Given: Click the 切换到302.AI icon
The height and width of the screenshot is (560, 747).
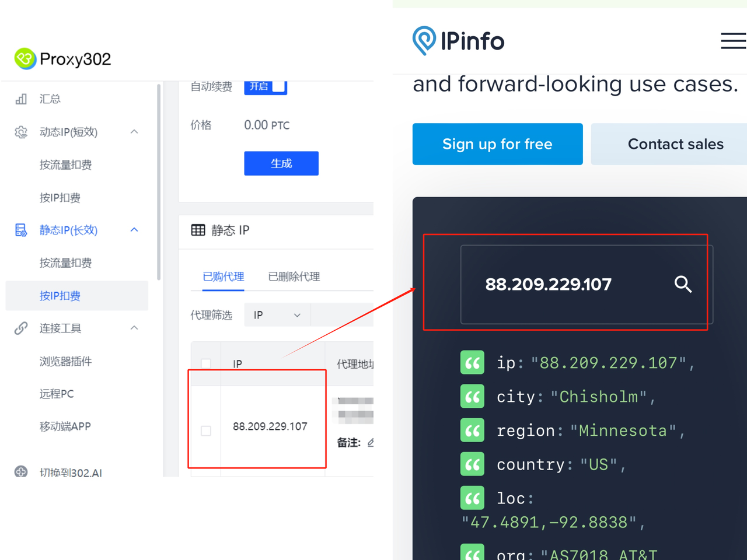Looking at the screenshot, I should click(x=21, y=472).
